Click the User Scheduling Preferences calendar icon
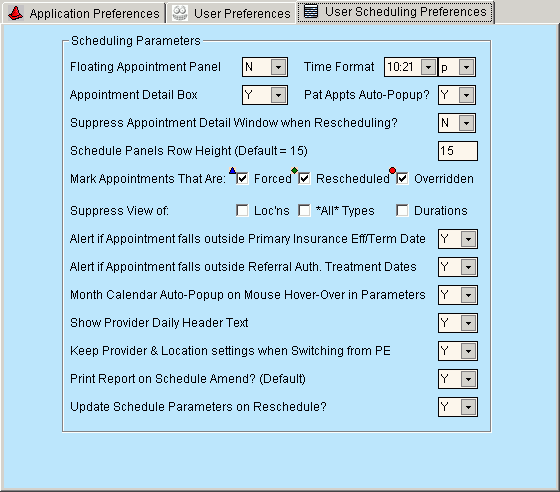The height and width of the screenshot is (492, 560). tap(311, 11)
